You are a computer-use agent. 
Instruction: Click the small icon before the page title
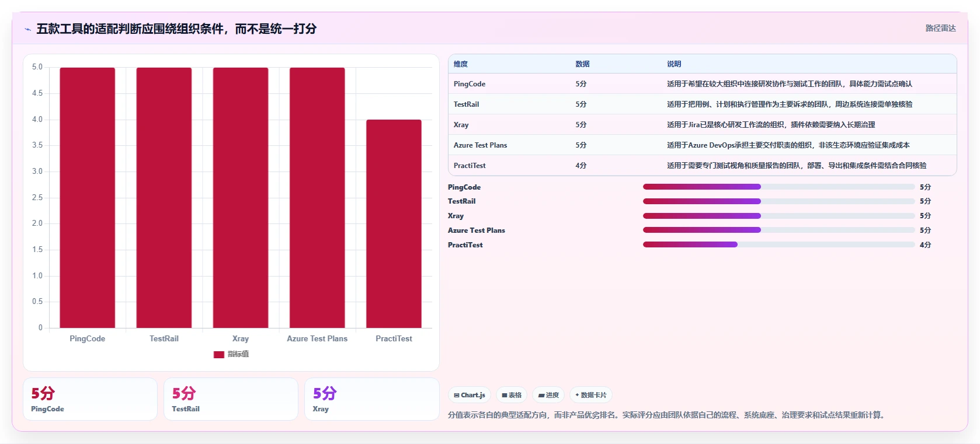(x=27, y=29)
